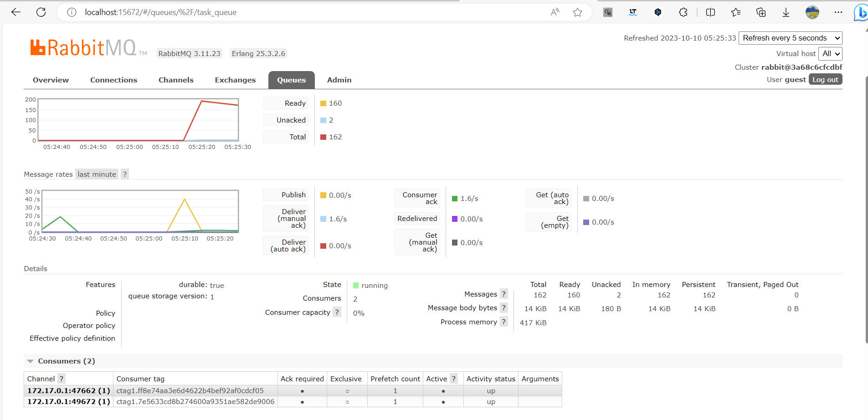The width and height of the screenshot is (868, 420).
Task: Open the Downloads icon
Action: click(x=786, y=12)
